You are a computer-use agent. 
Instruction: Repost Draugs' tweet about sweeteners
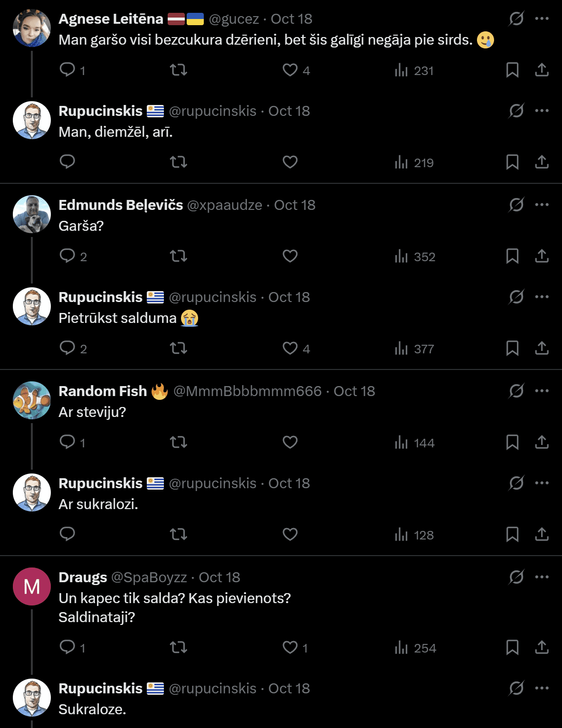179,647
